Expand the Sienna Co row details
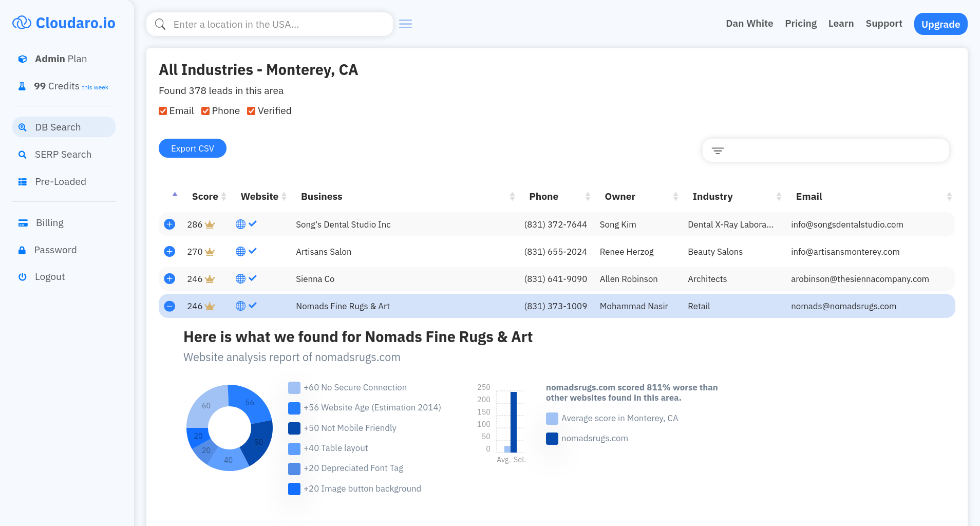The height and width of the screenshot is (526, 980). click(169, 278)
